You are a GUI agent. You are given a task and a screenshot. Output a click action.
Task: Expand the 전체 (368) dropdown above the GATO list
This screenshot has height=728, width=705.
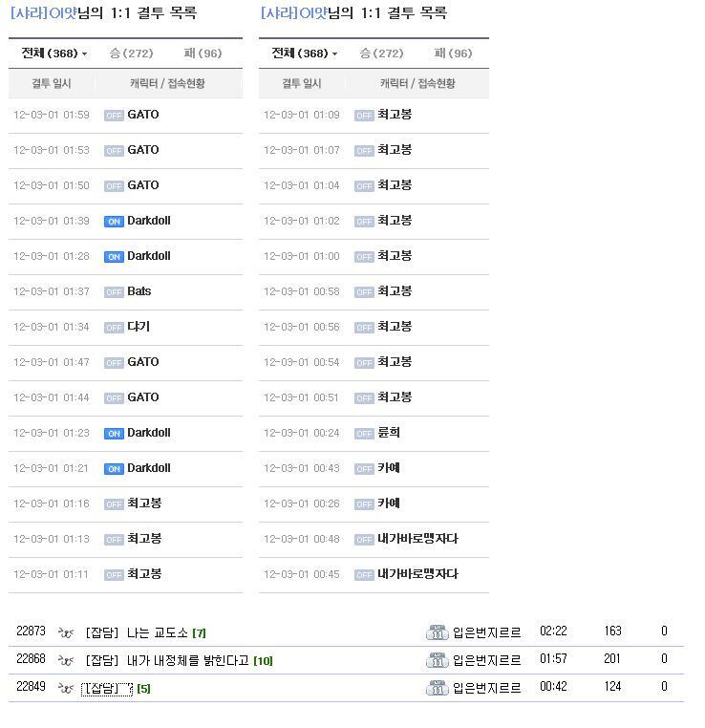(54, 54)
